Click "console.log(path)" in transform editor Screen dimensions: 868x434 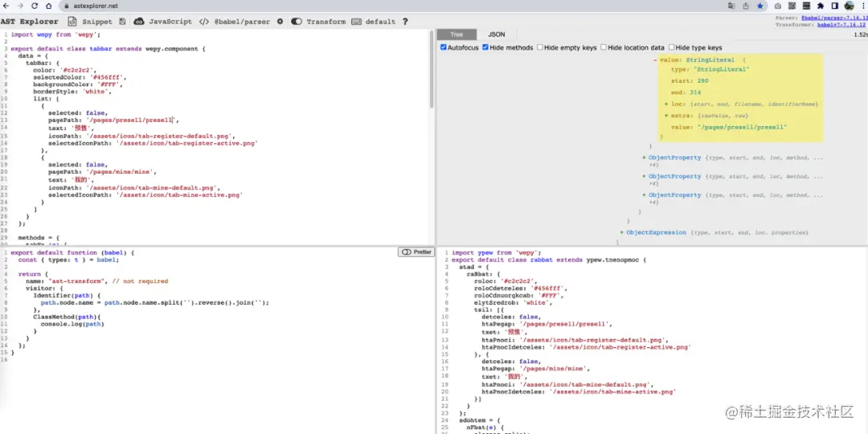click(72, 324)
